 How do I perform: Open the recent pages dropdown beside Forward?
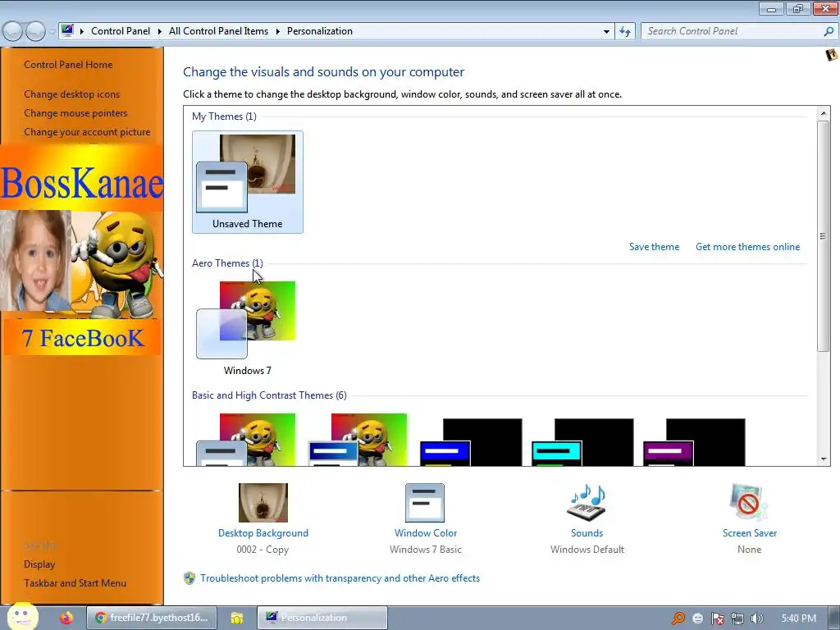point(52,32)
